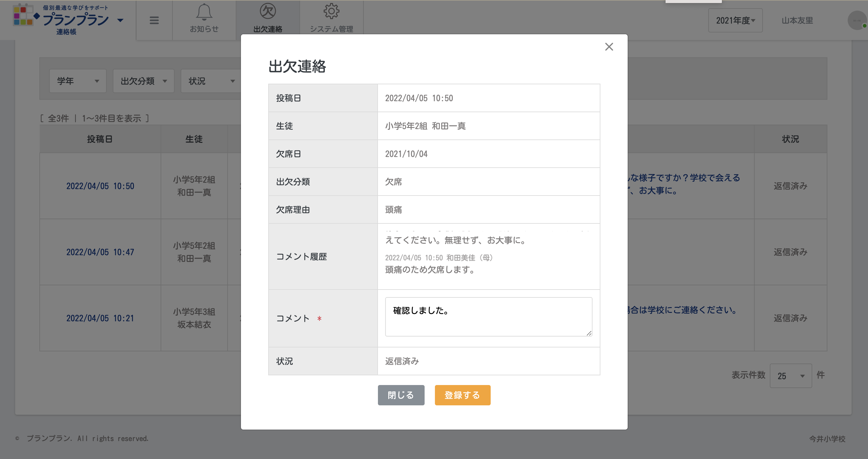Close the dialog with the X icon
This screenshot has width=868, height=459.
click(609, 46)
